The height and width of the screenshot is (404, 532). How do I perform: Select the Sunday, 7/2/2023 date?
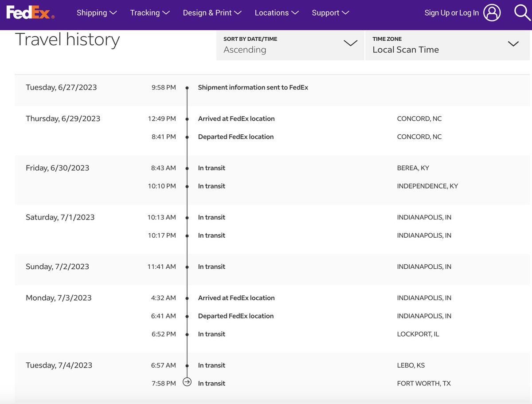57,266
